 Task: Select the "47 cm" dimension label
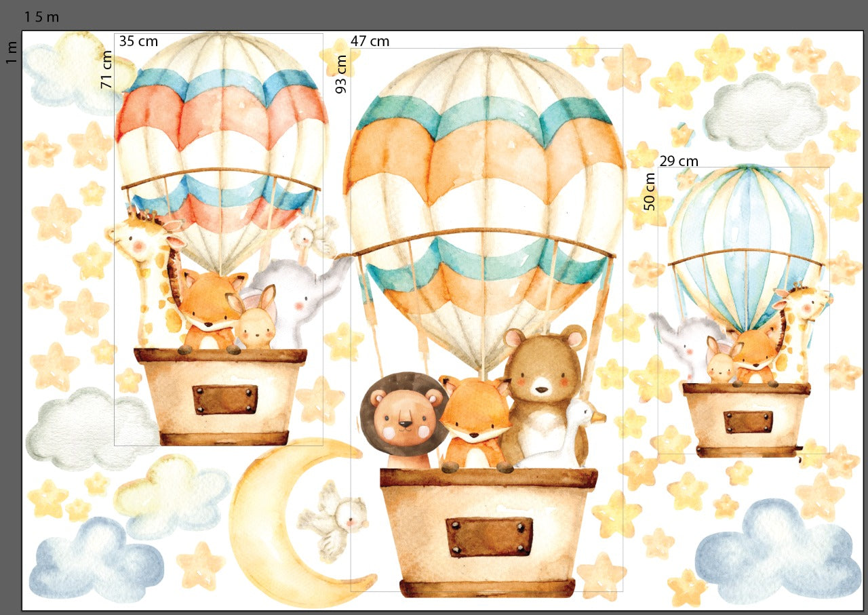click(370, 41)
